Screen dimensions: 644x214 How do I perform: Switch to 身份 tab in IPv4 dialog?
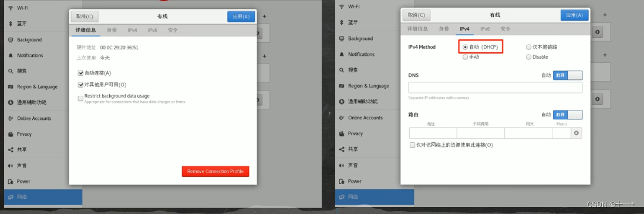(444, 29)
